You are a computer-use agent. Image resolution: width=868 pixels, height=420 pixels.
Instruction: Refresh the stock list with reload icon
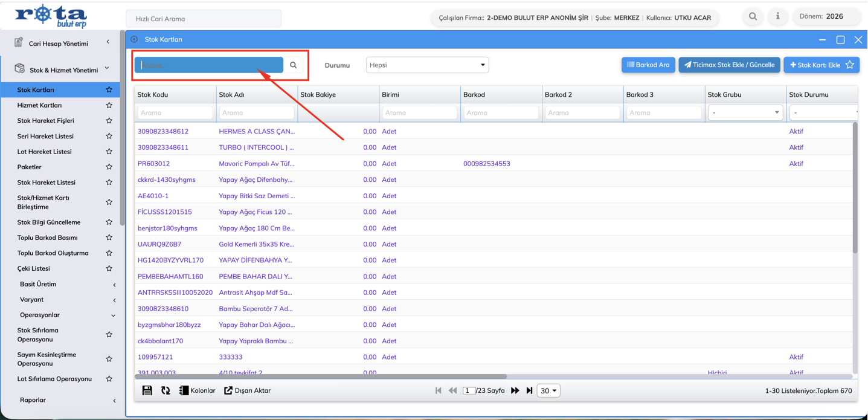[x=166, y=390]
